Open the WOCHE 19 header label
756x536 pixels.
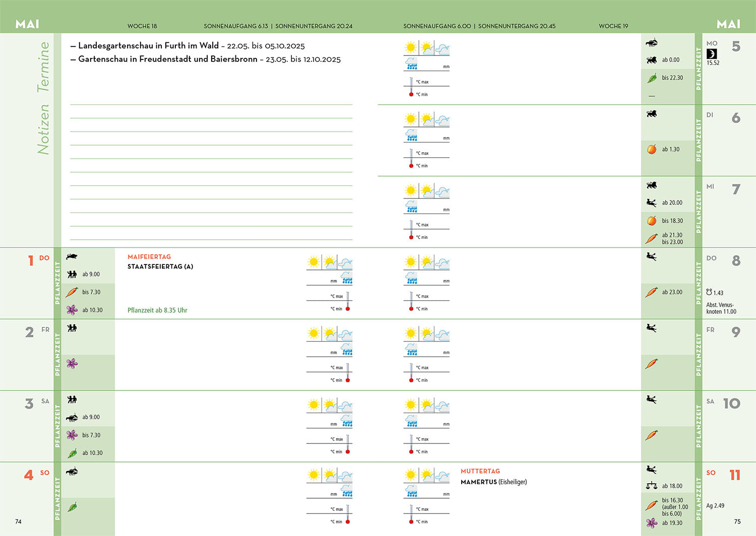[613, 26]
